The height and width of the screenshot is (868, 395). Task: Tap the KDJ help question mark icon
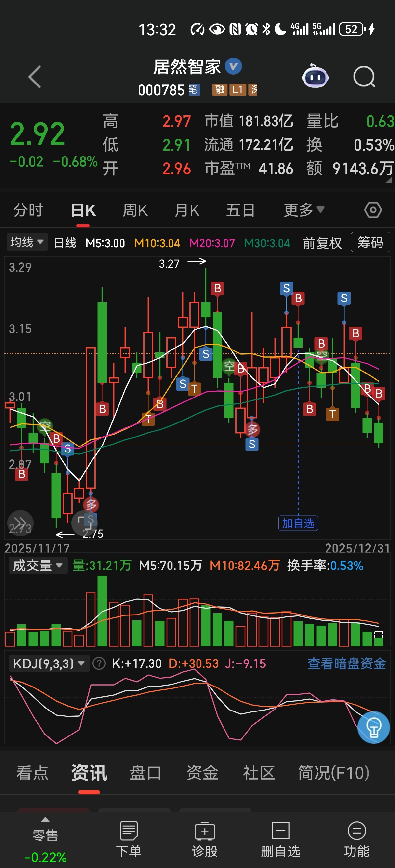[x=99, y=663]
